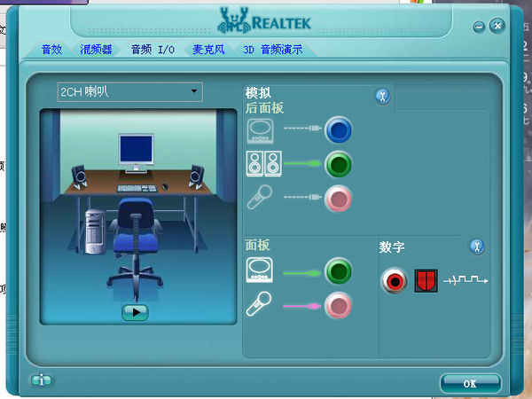Image resolution: width=532 pixels, height=399 pixels.
Task: Select the 音频 I/O tab
Action: point(153,50)
